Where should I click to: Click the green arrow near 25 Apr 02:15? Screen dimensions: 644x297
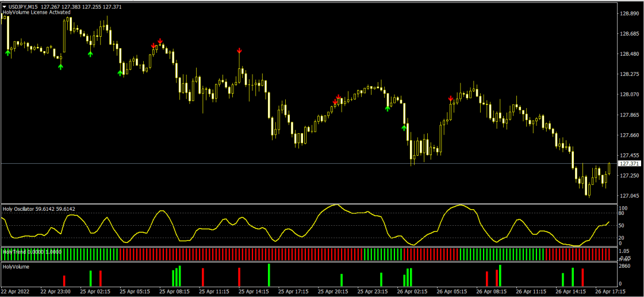click(x=90, y=53)
